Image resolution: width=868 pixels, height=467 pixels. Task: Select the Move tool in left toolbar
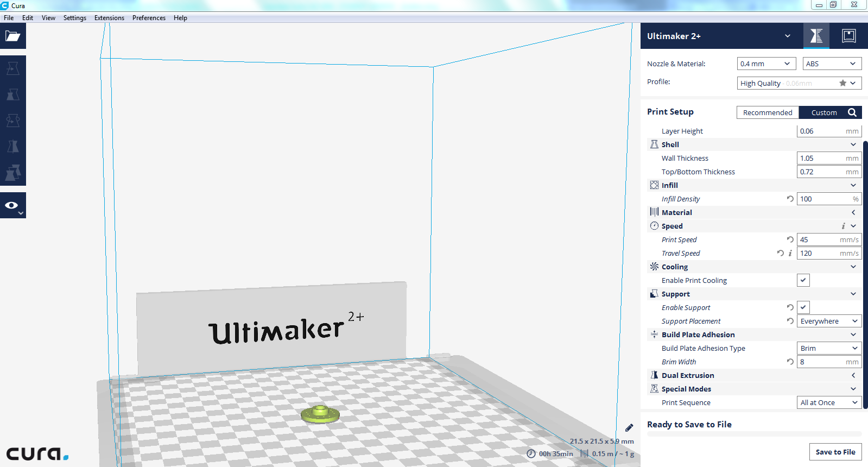click(x=13, y=68)
